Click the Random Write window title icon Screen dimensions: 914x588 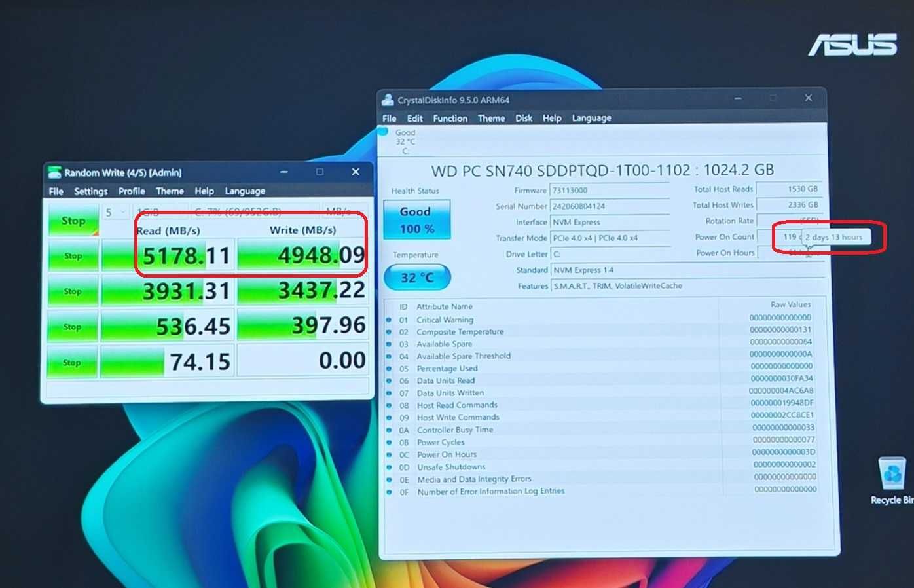(55, 173)
